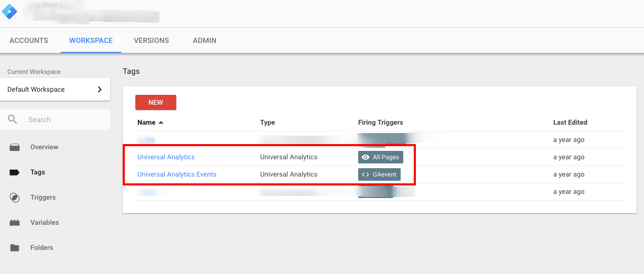Viewport: 644px width, 274px height.
Task: Sort tags by the Name column
Action: tap(146, 123)
